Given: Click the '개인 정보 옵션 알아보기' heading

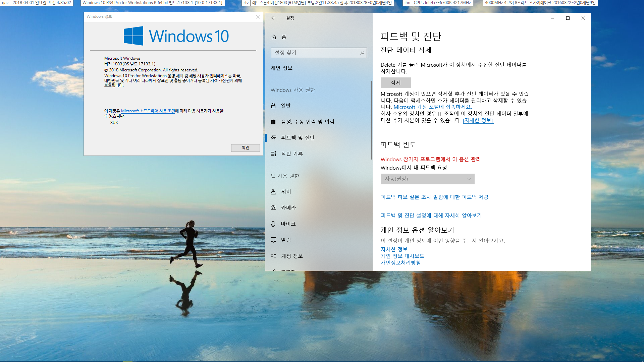Looking at the screenshot, I should 417,230.
